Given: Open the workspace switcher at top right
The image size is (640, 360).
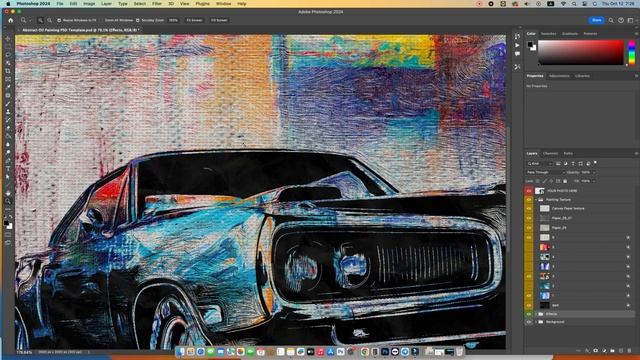Looking at the screenshot, I should point(631,20).
